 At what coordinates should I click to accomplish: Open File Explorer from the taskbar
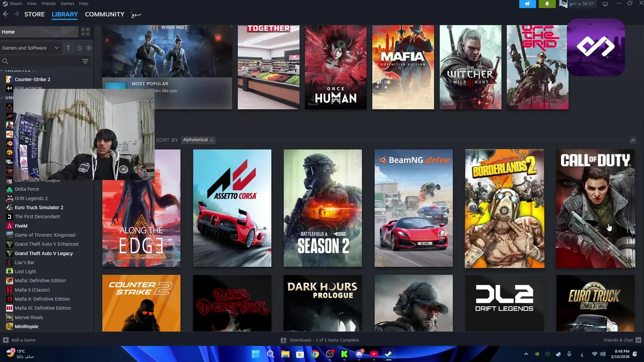285,354
